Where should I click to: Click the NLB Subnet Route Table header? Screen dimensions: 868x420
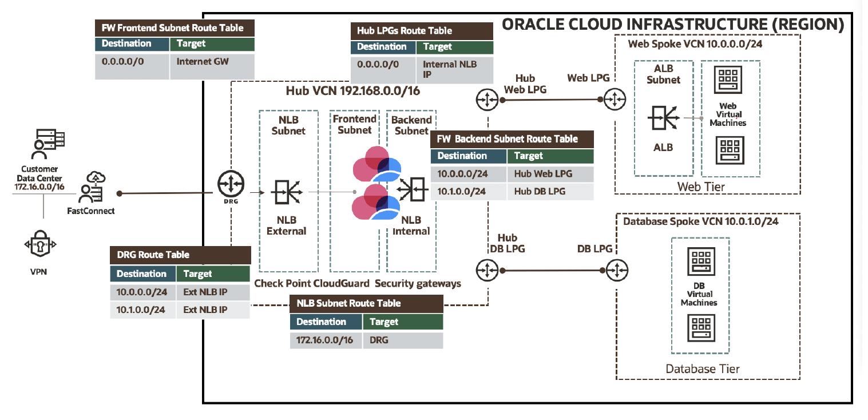[367, 303]
